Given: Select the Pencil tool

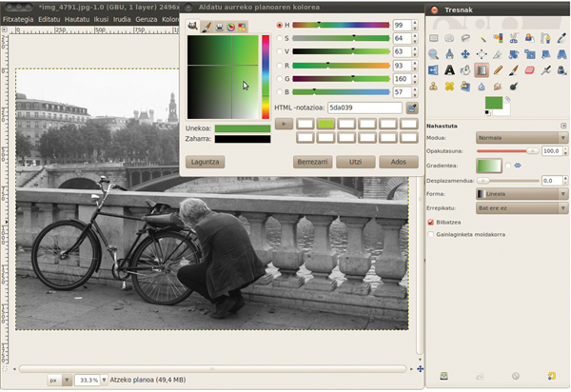Looking at the screenshot, I should pos(498,70).
